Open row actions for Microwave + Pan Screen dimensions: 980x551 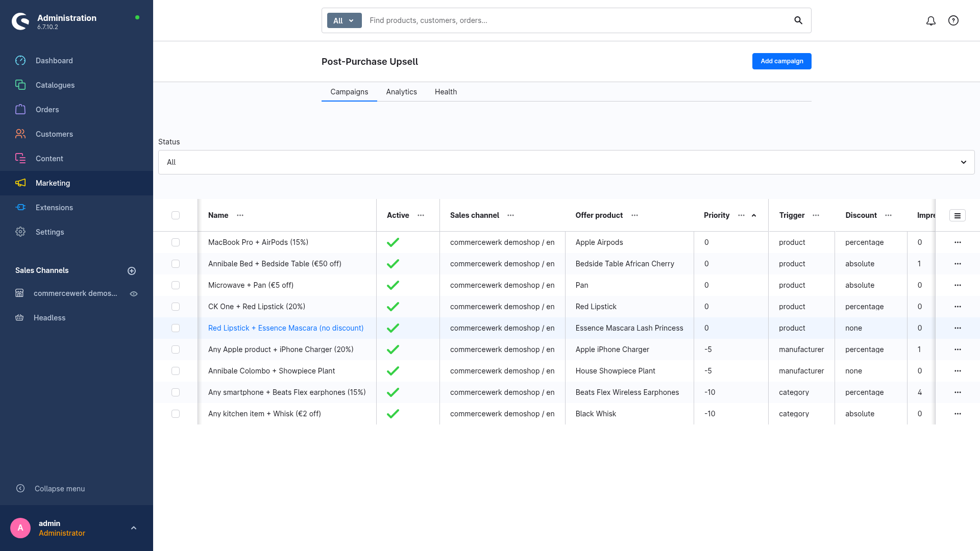[x=958, y=285]
